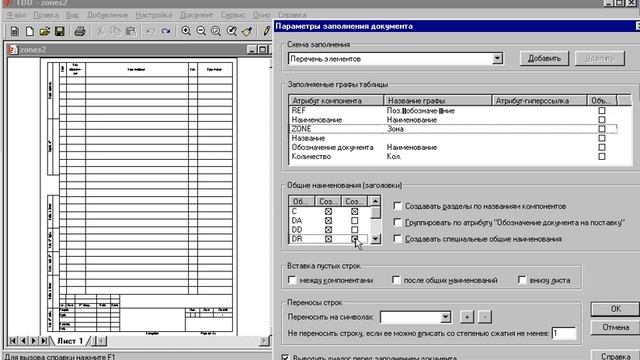Viewport: 640px width, 360px height.
Task: Toggle the checkbox in the REF row
Action: 602,111
